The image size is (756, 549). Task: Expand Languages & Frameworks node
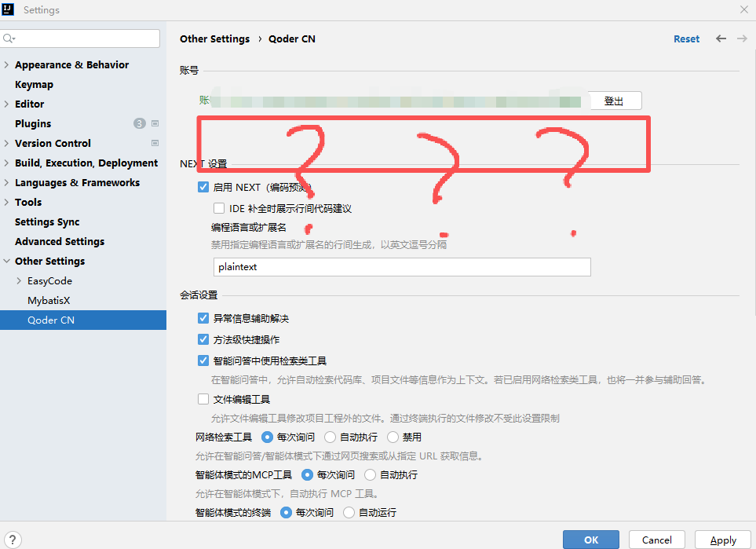pos(6,182)
